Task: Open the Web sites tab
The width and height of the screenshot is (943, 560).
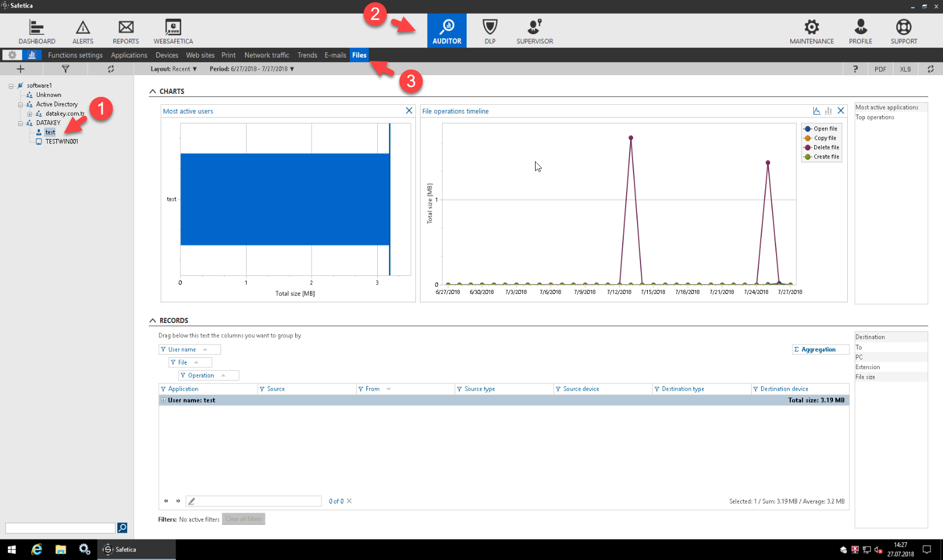Action: coord(201,55)
